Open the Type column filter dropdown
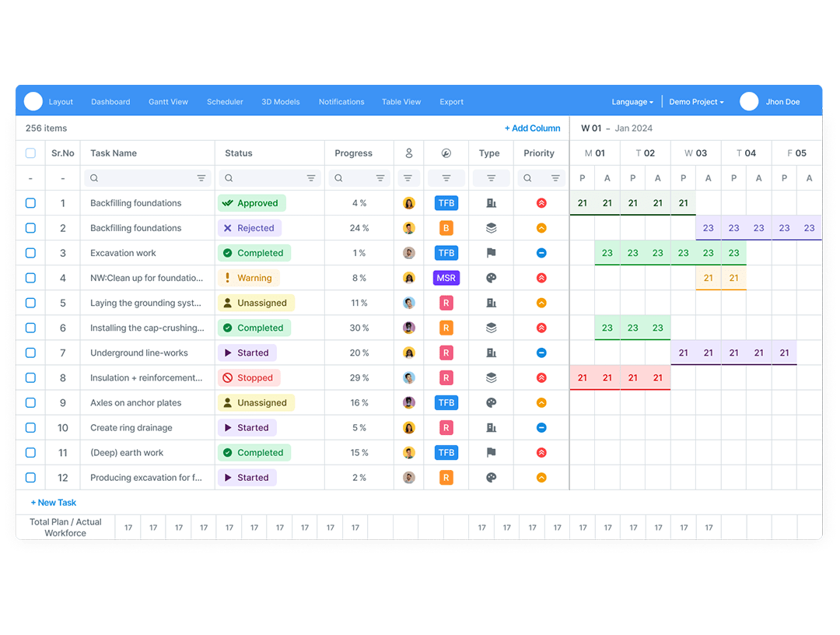 coord(491,178)
